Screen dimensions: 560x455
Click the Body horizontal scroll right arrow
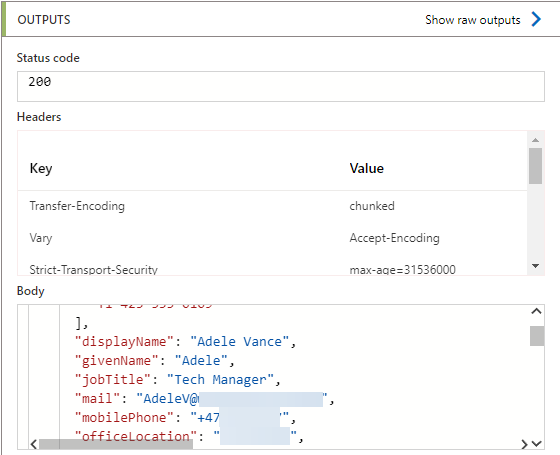(x=524, y=444)
